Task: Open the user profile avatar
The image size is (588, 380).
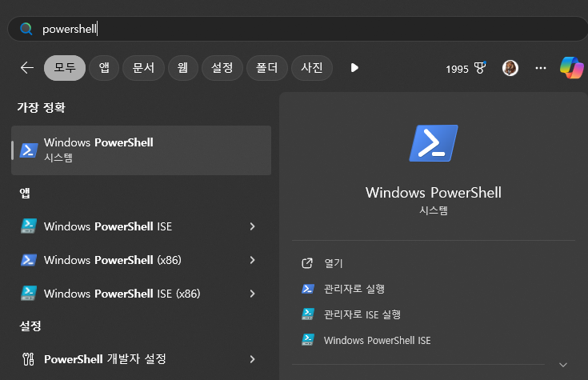Action: click(x=510, y=68)
